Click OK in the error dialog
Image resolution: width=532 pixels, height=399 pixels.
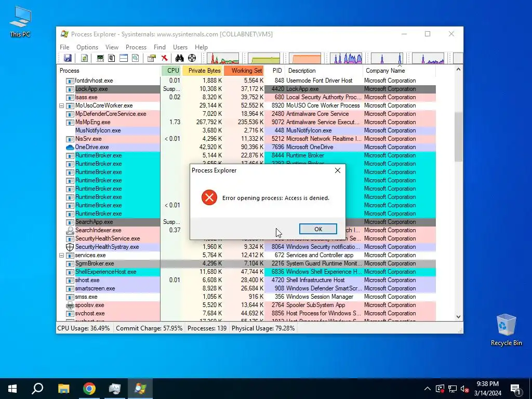pyautogui.click(x=318, y=229)
